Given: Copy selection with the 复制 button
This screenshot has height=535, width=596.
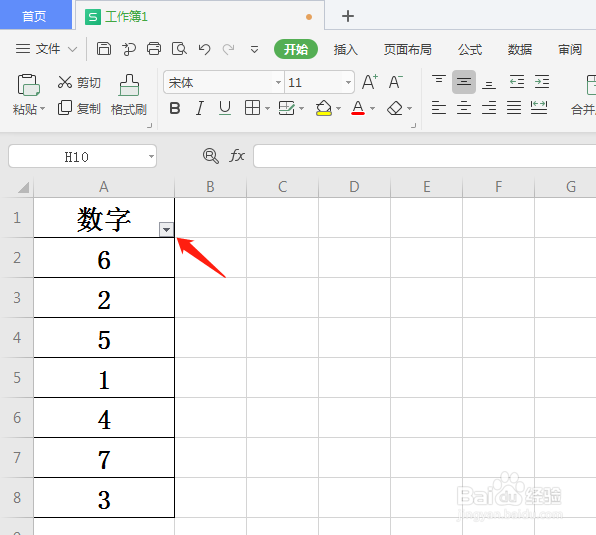Looking at the screenshot, I should point(79,109).
